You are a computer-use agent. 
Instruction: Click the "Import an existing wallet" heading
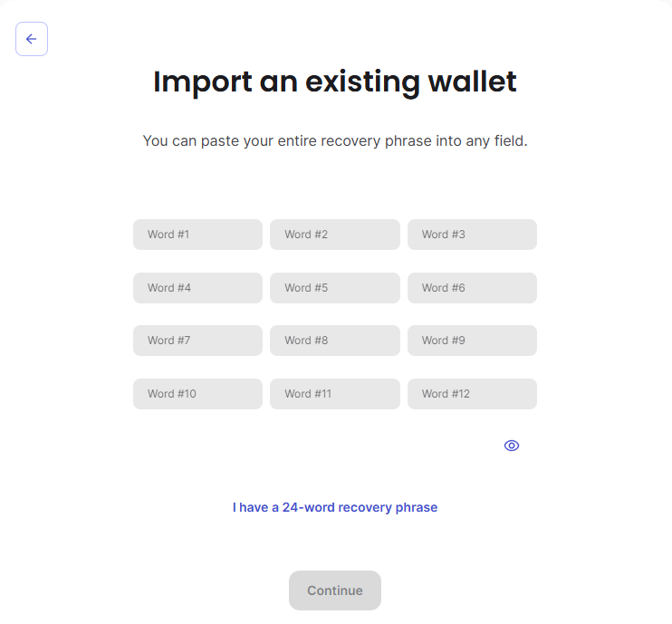click(x=335, y=82)
